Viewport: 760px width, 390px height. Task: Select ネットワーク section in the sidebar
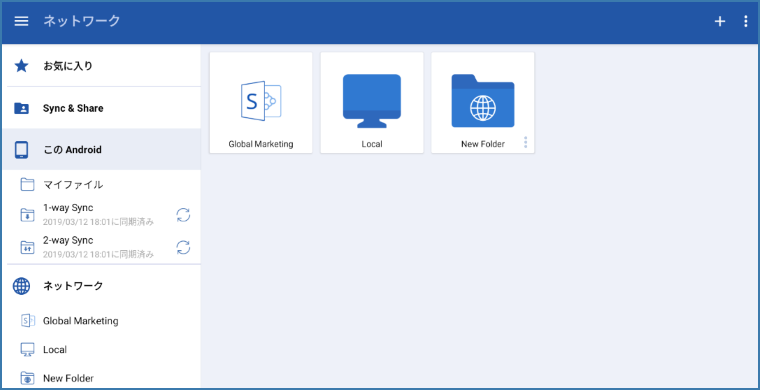click(x=102, y=286)
